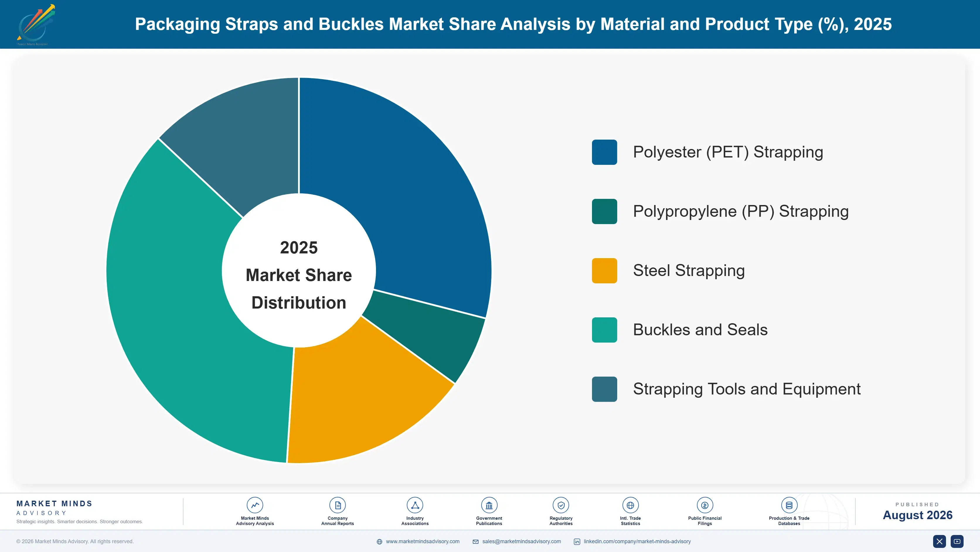Open the X (Twitter) social icon
980x552 pixels.
click(x=939, y=541)
